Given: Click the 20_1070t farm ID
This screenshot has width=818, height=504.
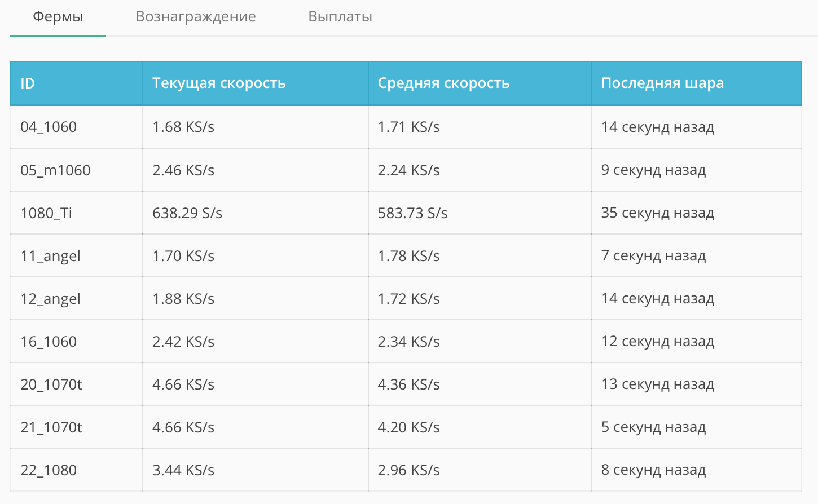Looking at the screenshot, I should pos(51,384).
